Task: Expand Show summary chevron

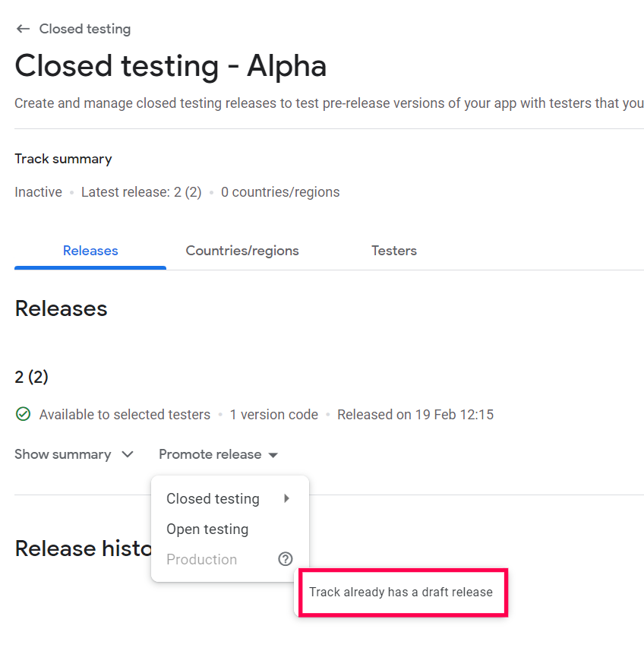Action: [x=128, y=454]
